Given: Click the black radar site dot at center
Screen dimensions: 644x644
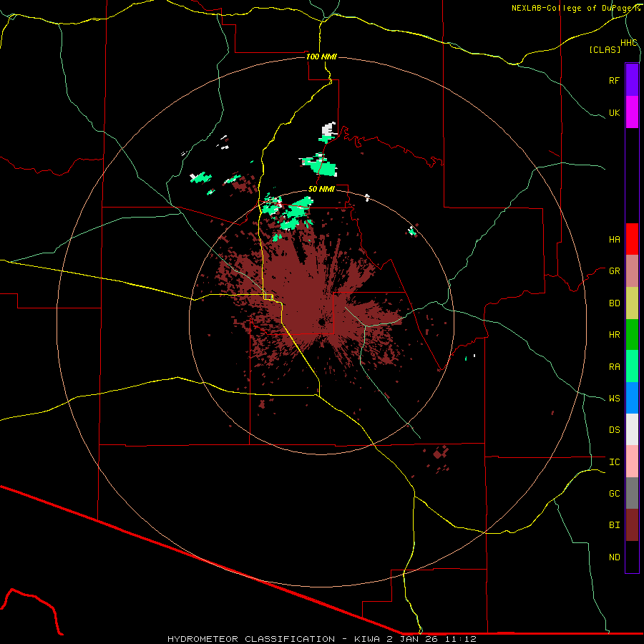Looking at the screenshot, I should point(321,323).
